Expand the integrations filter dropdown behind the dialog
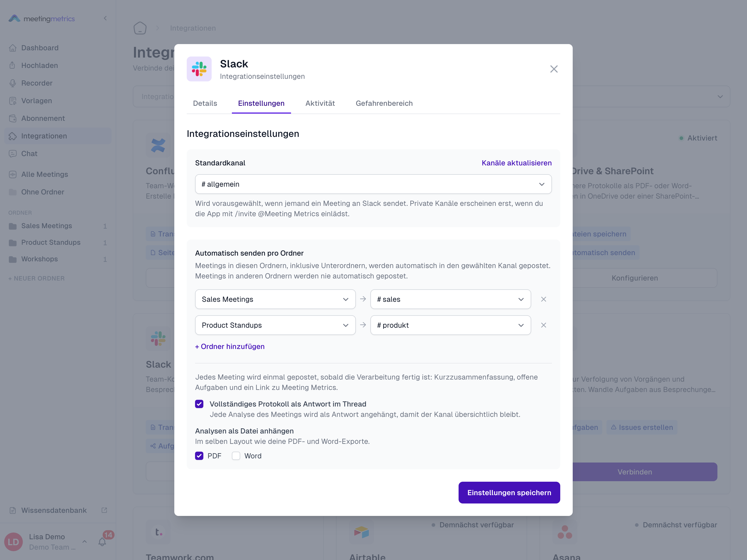Image resolution: width=747 pixels, height=560 pixels. [720, 96]
